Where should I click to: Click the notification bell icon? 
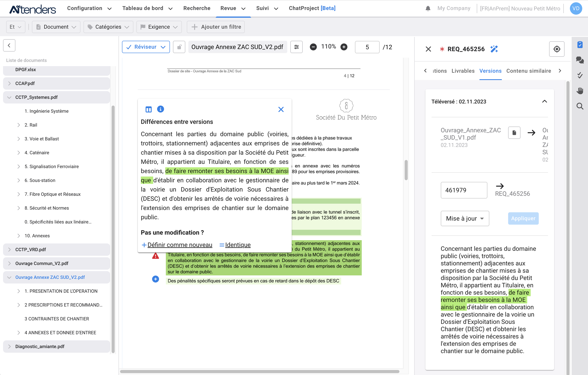tap(428, 8)
